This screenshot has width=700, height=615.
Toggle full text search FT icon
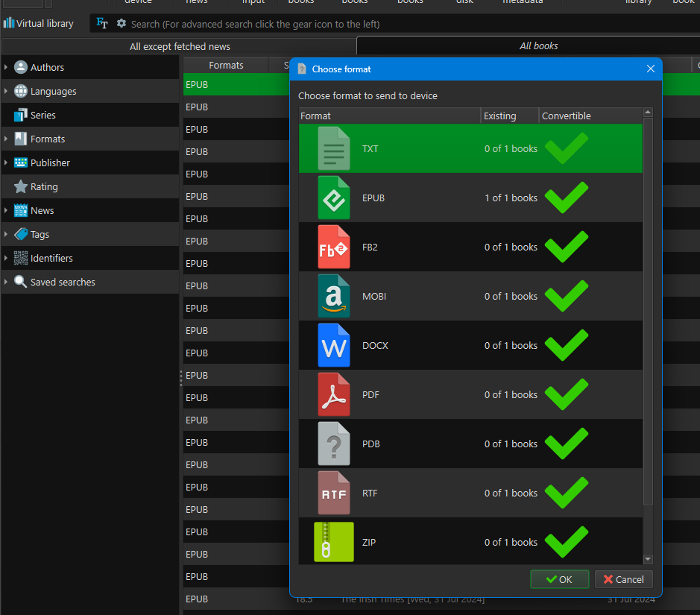click(x=102, y=23)
